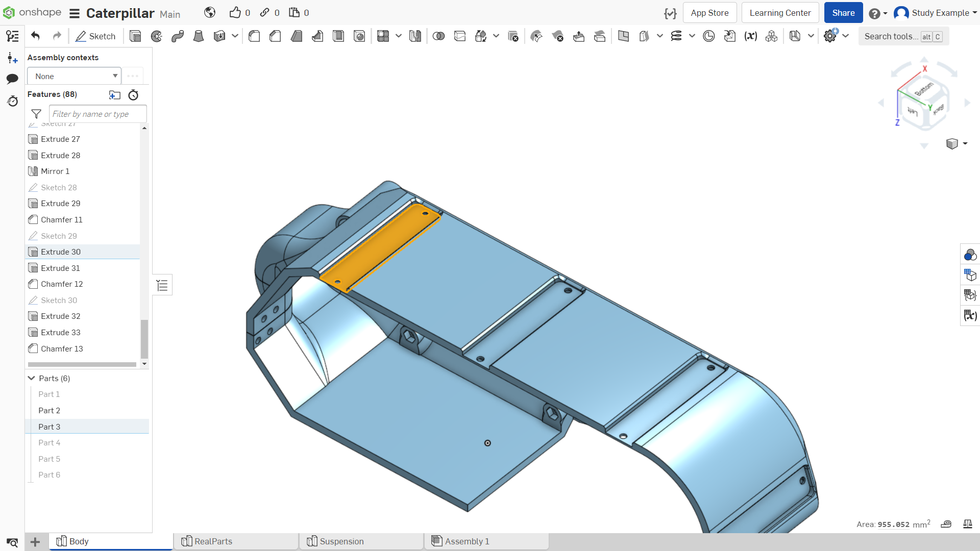This screenshot has height=551, width=980.
Task: Select the Composite part cubes tool
Action: (x=772, y=36)
